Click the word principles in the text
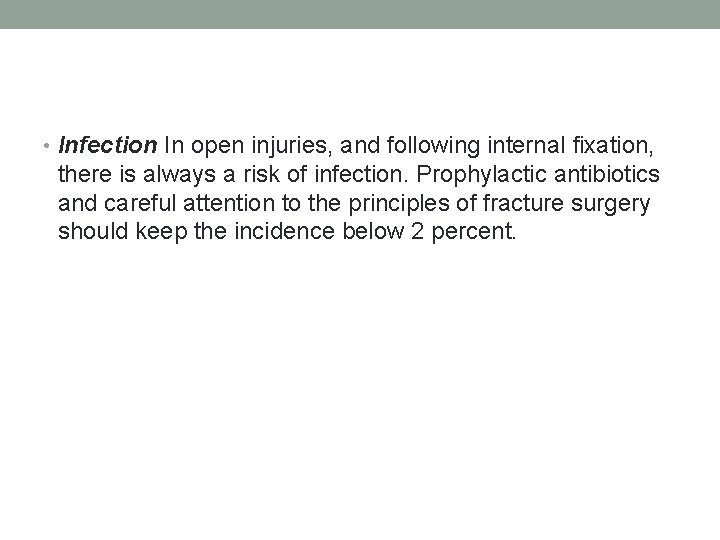Image resolution: width=720 pixels, height=540 pixels. coord(399,204)
